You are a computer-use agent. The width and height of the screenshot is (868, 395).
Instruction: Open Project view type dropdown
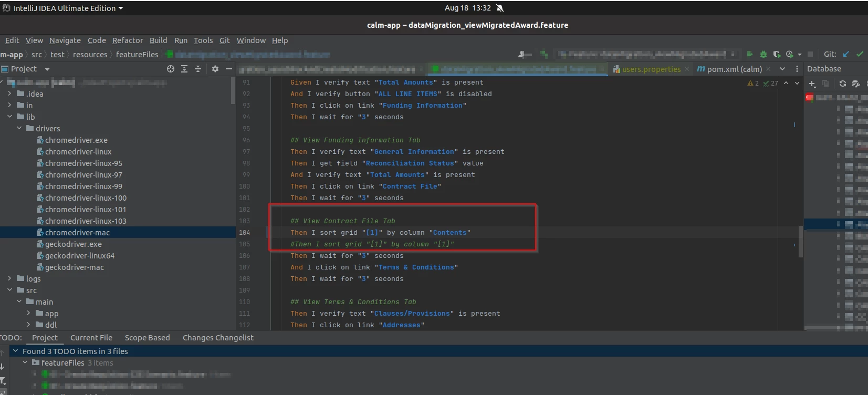[x=47, y=69]
